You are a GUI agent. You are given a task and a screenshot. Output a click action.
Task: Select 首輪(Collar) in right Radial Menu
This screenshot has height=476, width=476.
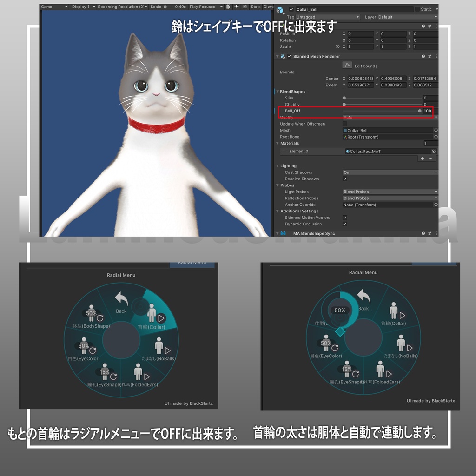point(394,314)
